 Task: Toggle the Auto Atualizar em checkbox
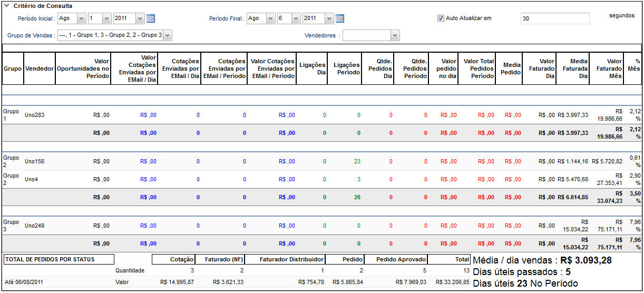point(441,18)
